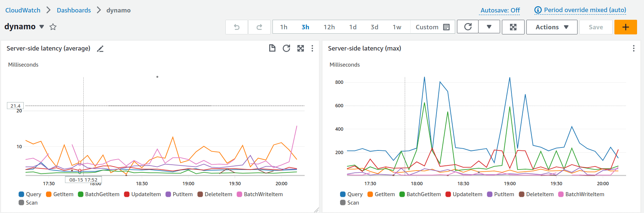
Task: Refresh the Server-side latency (average) widget
Action: tap(286, 48)
